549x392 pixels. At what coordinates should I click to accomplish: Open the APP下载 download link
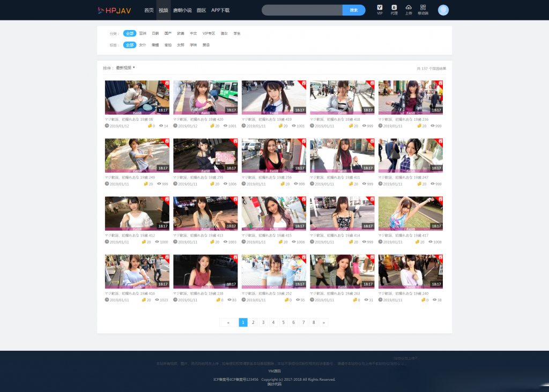[x=220, y=10]
